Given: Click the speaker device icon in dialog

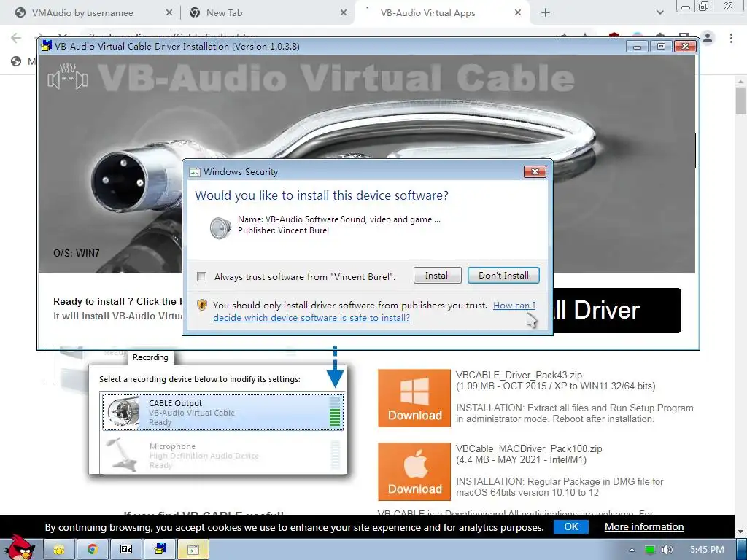Looking at the screenshot, I should tap(220, 227).
